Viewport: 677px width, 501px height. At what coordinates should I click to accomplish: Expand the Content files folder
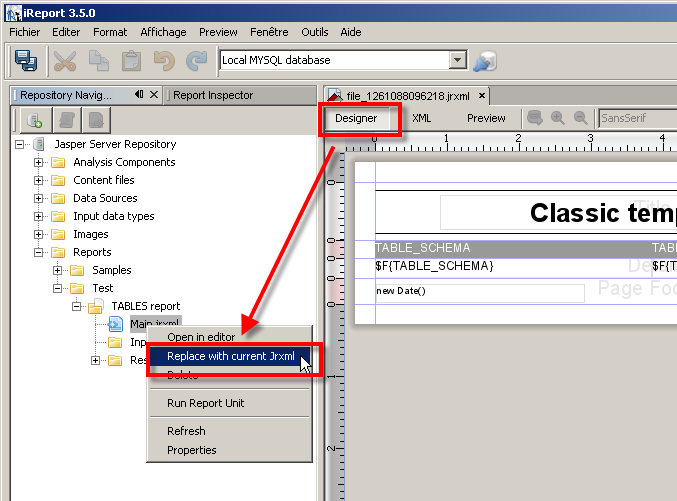[x=38, y=180]
